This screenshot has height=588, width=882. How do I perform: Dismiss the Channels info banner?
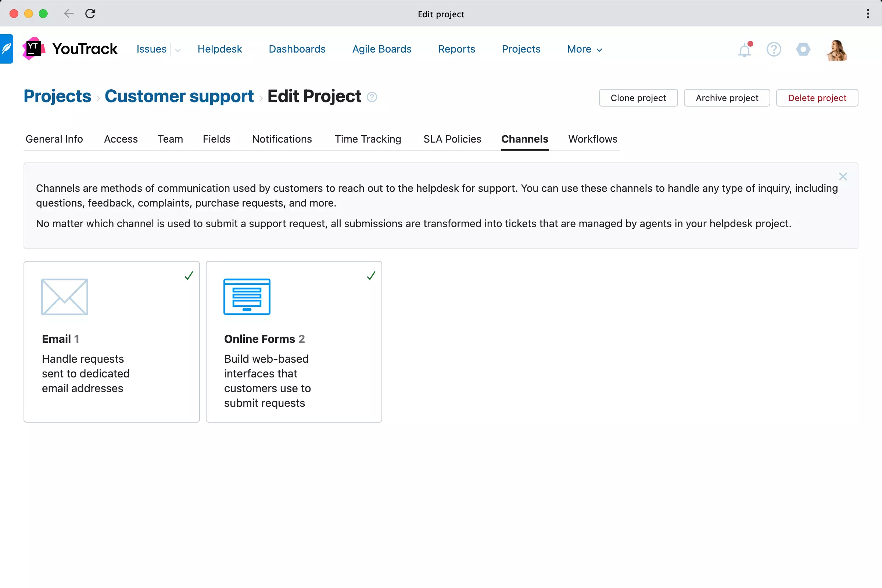[843, 176]
